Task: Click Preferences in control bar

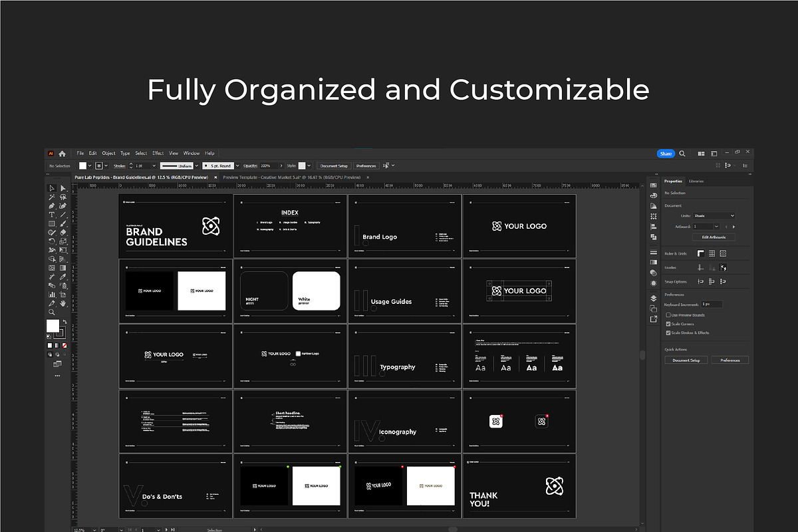Action: coord(366,166)
